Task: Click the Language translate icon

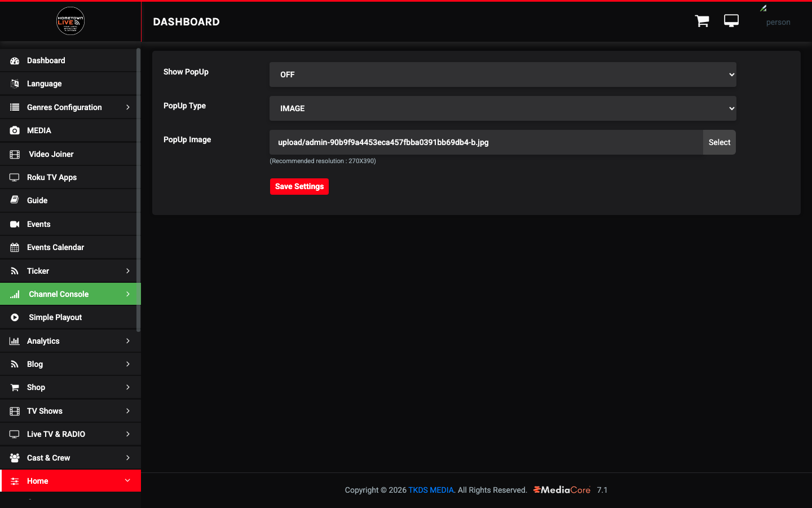Action: click(15, 84)
